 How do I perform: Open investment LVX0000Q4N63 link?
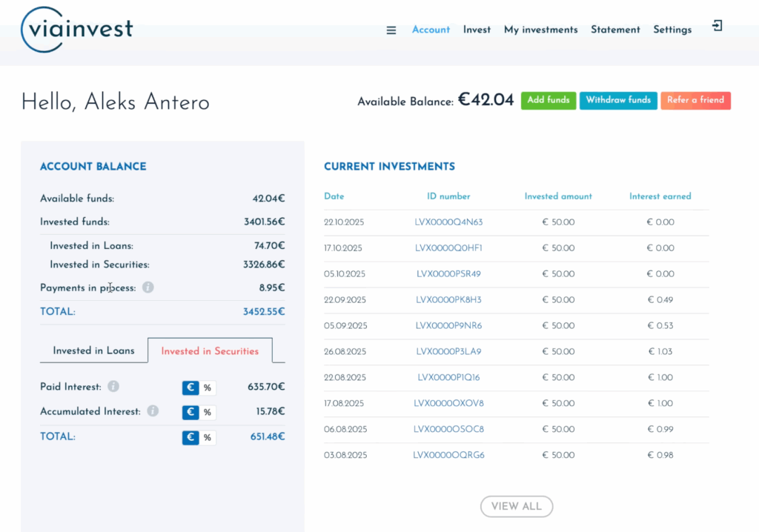(x=448, y=222)
